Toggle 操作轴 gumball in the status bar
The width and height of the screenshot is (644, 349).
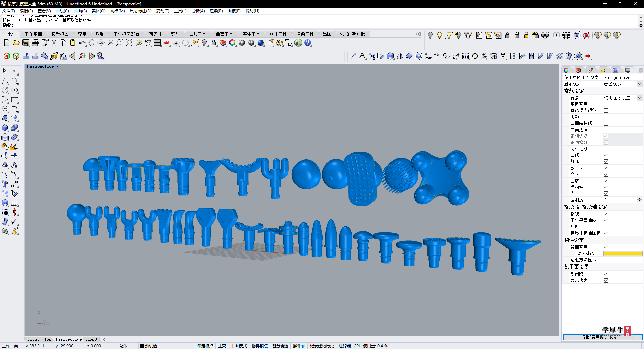point(299,346)
